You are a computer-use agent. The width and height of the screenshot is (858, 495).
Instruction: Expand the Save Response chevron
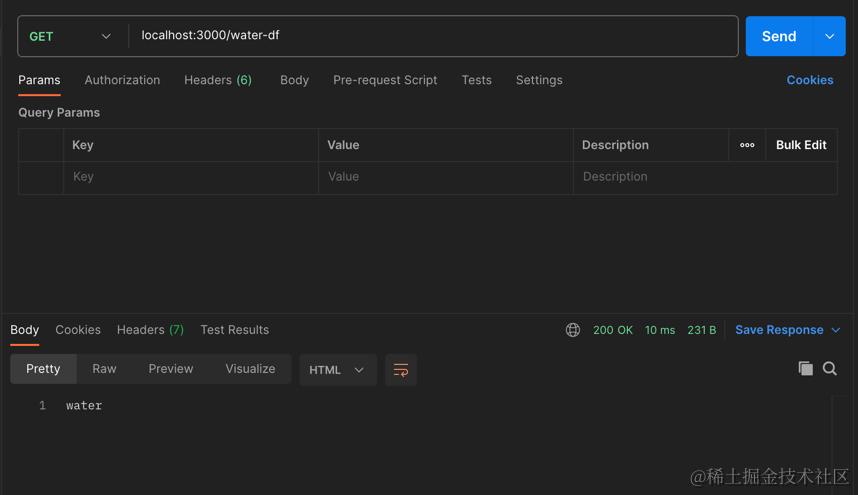pyautogui.click(x=836, y=330)
